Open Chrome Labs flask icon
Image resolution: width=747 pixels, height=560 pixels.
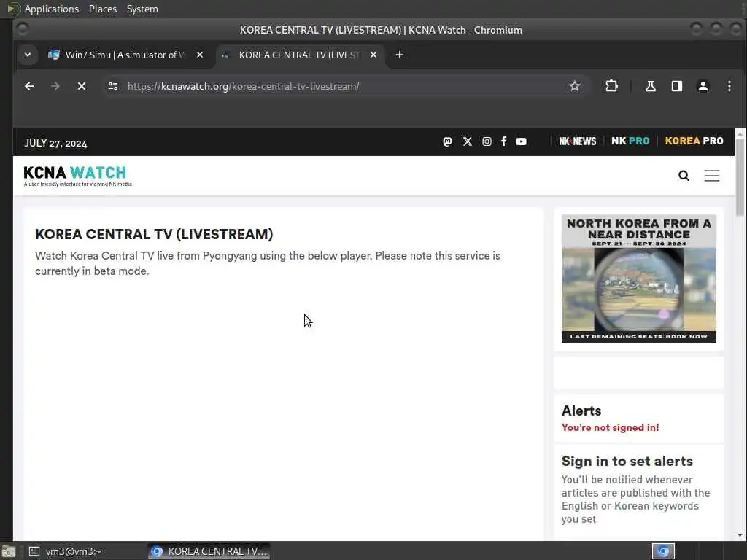(x=650, y=86)
